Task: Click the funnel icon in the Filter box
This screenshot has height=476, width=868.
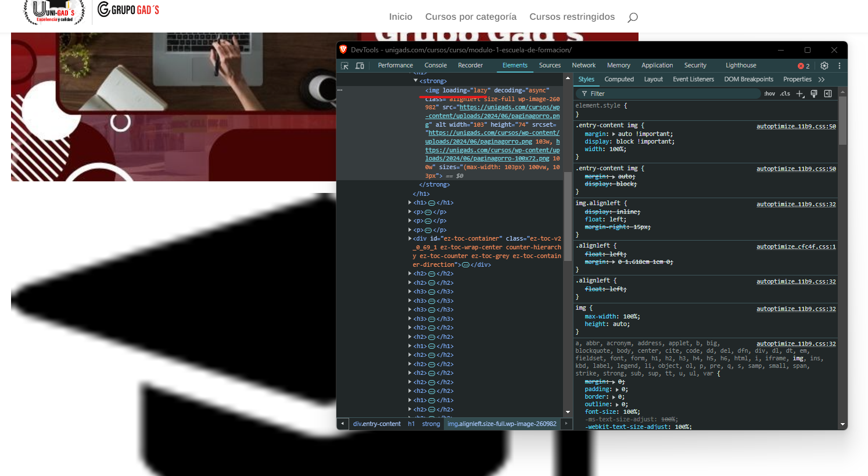Action: 584,94
